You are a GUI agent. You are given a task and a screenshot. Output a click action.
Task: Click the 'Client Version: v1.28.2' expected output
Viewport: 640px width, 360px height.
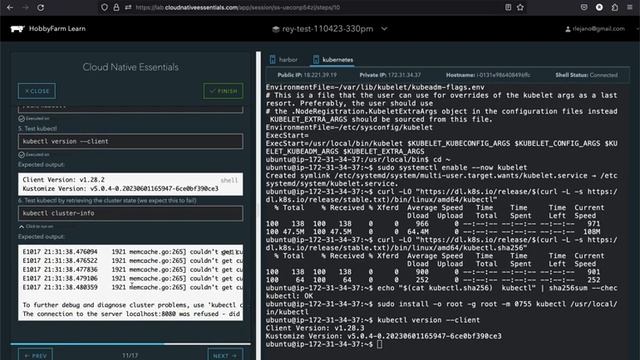click(x=64, y=180)
